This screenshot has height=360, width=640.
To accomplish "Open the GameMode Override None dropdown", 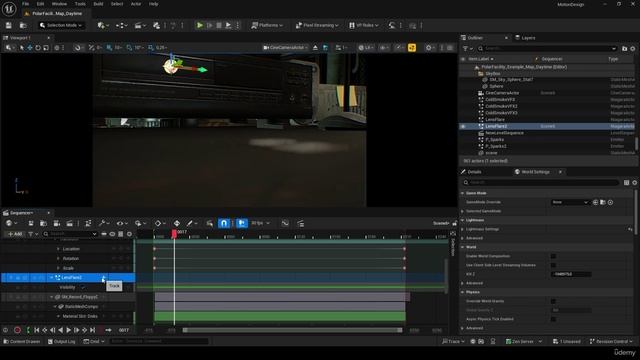I will point(570,202).
